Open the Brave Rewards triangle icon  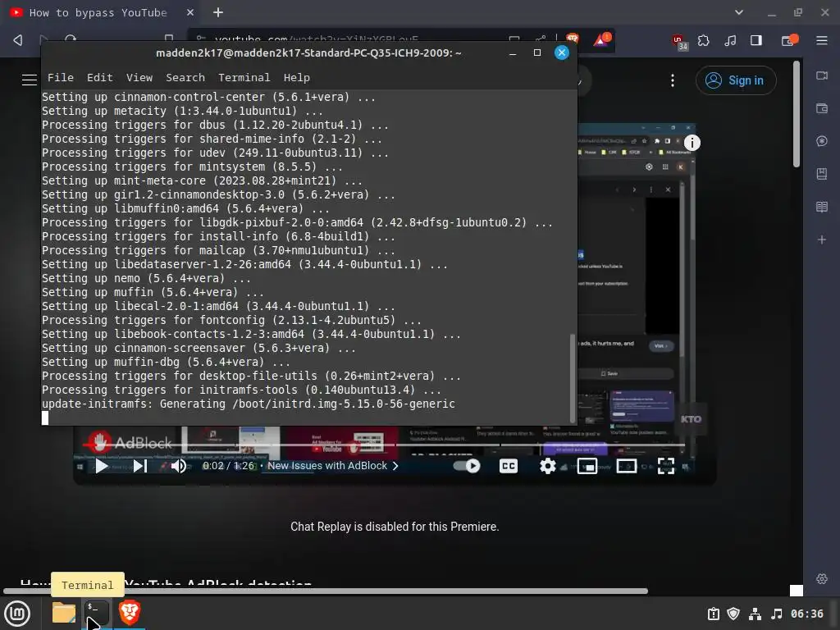pyautogui.click(x=601, y=39)
